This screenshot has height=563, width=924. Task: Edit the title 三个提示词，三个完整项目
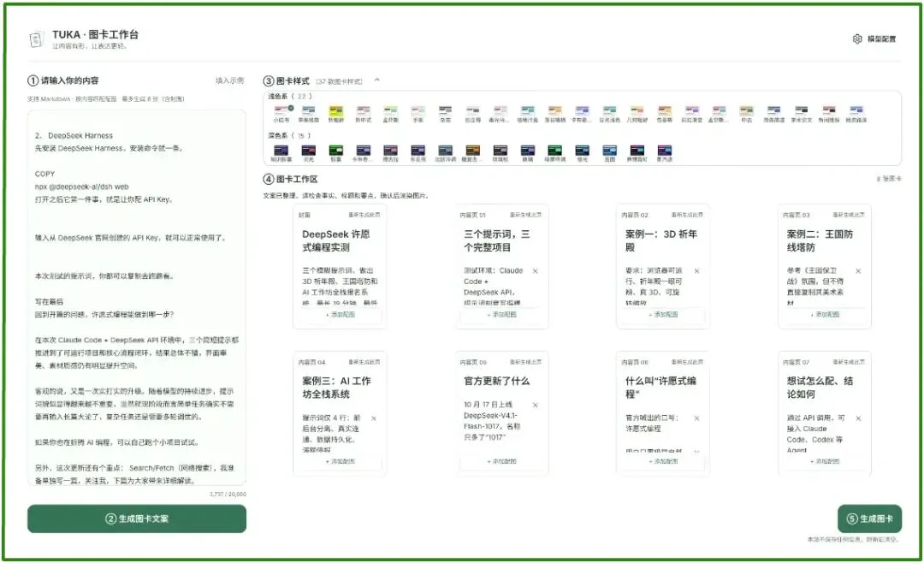(x=497, y=240)
